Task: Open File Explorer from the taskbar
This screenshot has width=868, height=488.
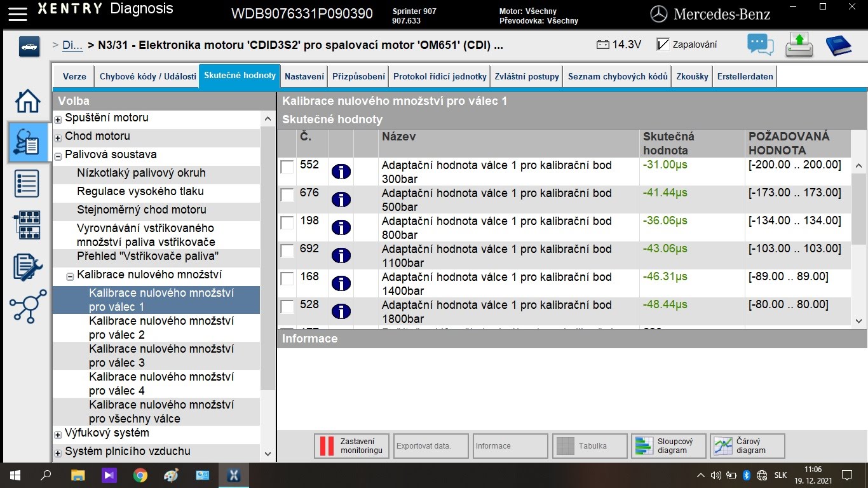Action: 78,475
